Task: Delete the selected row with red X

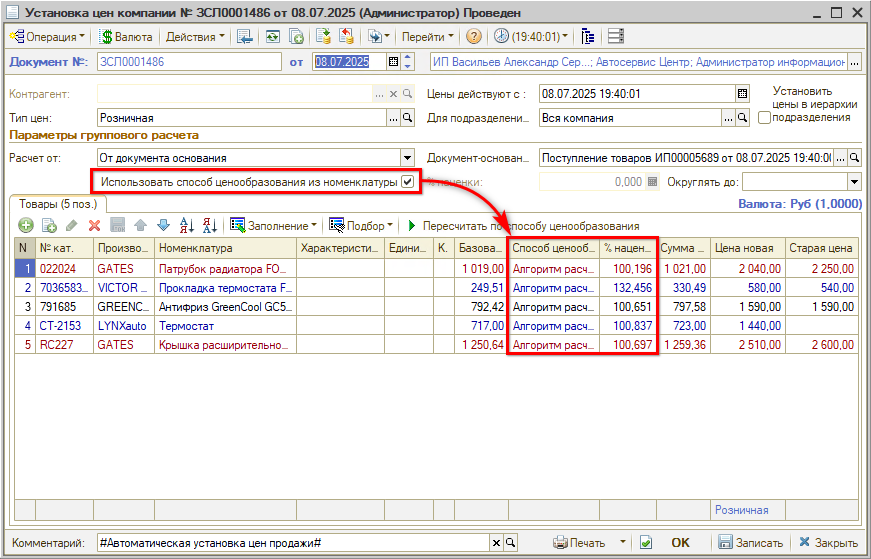Action: tap(94, 226)
